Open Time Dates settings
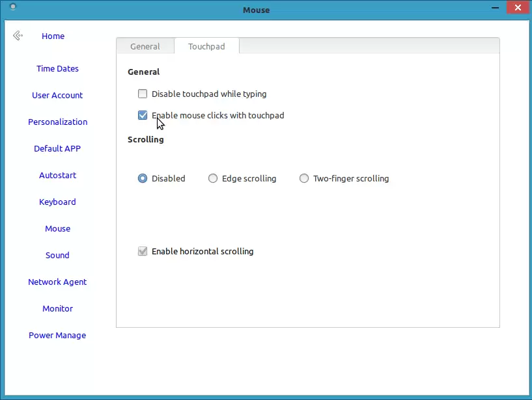The image size is (532, 400). click(57, 68)
